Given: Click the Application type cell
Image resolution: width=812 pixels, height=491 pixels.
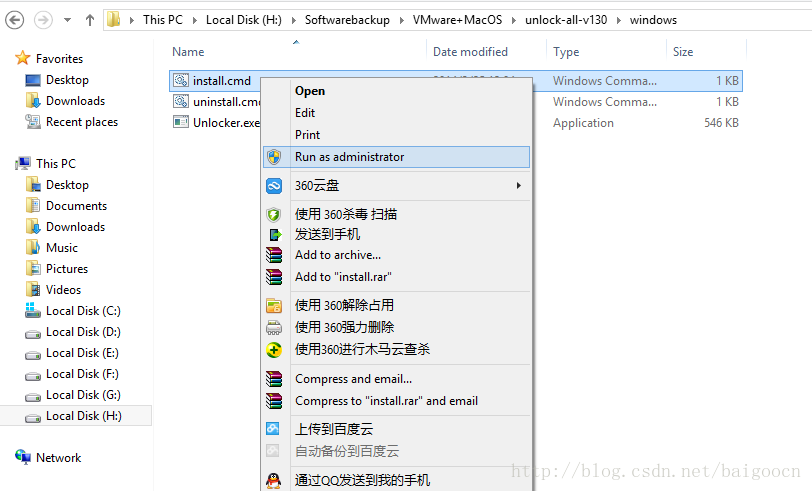Looking at the screenshot, I should [583, 123].
